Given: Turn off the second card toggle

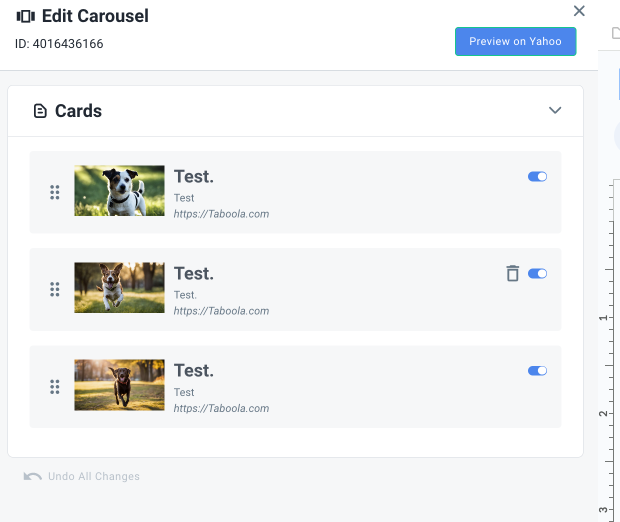Looking at the screenshot, I should click(x=537, y=273).
